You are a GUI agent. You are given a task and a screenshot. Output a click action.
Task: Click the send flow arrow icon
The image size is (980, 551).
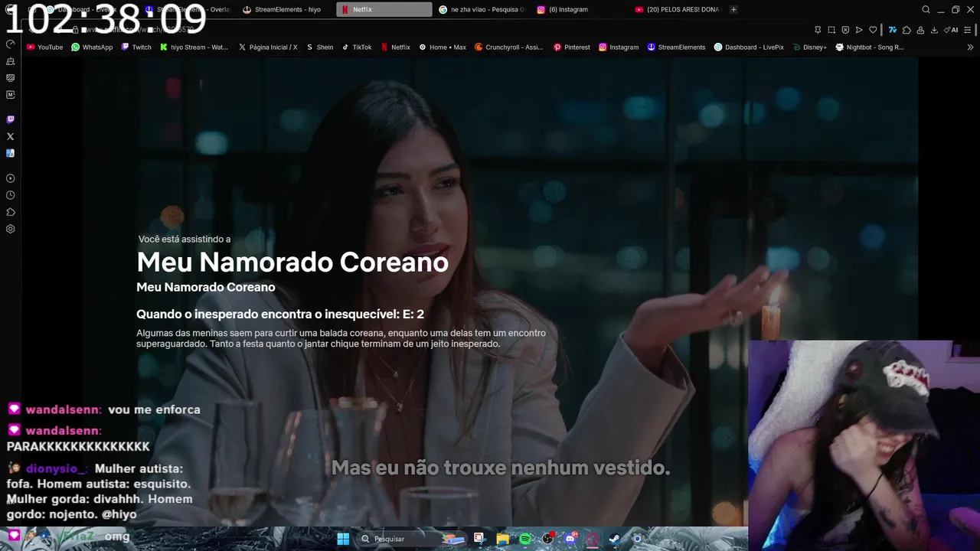coord(859,30)
